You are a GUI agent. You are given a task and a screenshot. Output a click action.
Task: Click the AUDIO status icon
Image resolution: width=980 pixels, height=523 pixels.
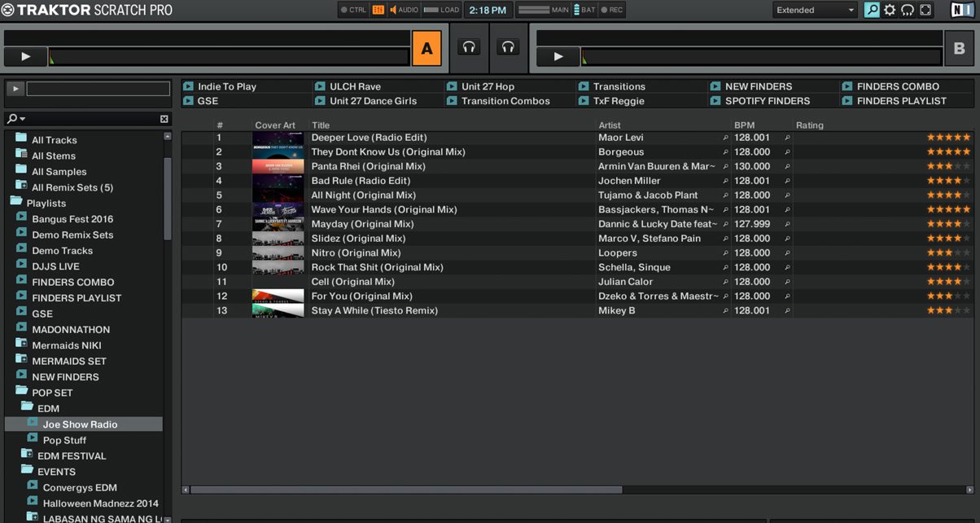pos(393,10)
